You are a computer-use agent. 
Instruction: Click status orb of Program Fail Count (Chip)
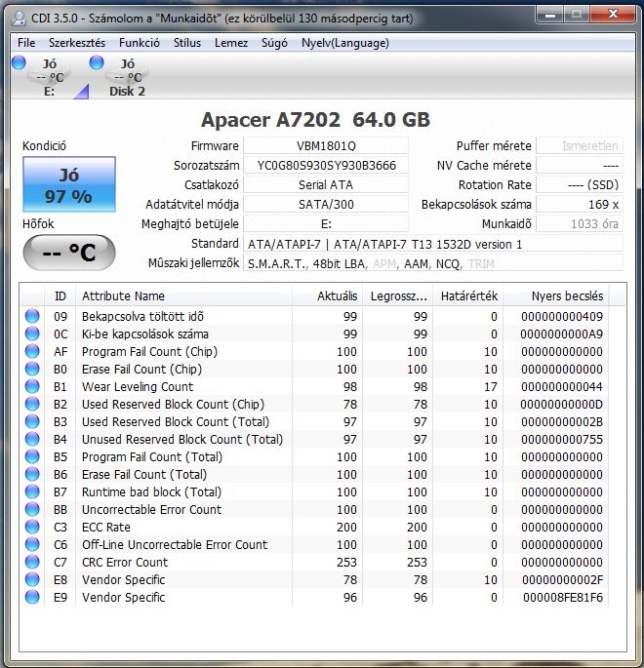click(x=32, y=351)
